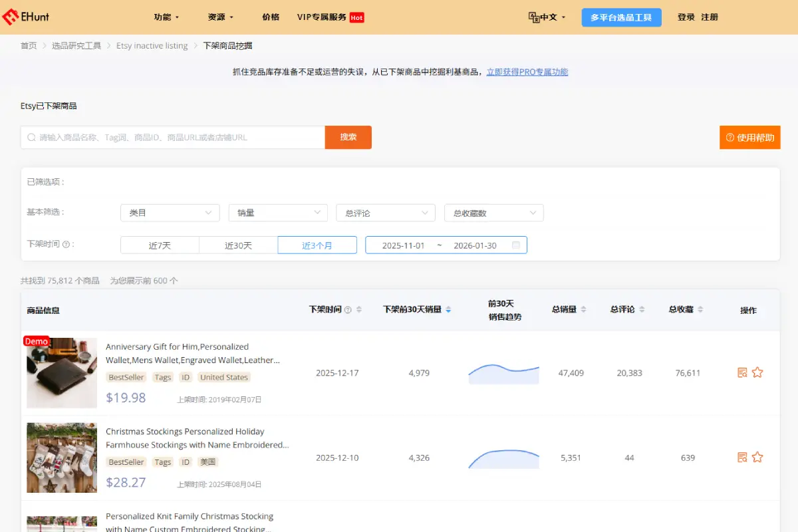Click the magnifier icon inside the search box
Screen dimensions: 798x532
pyautogui.click(x=31, y=137)
